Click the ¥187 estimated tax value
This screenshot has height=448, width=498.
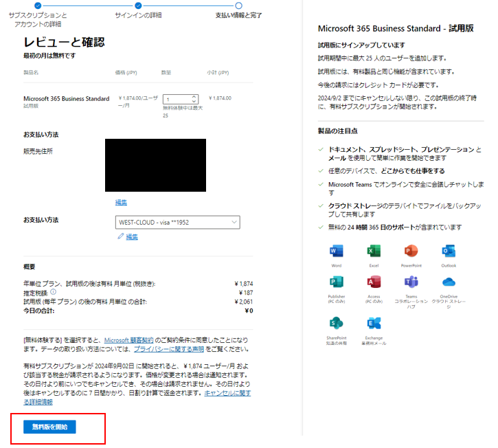(246, 293)
